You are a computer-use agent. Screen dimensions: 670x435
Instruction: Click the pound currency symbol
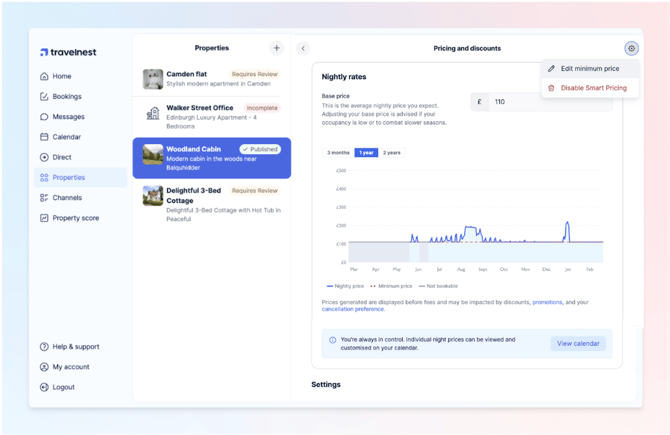(479, 102)
